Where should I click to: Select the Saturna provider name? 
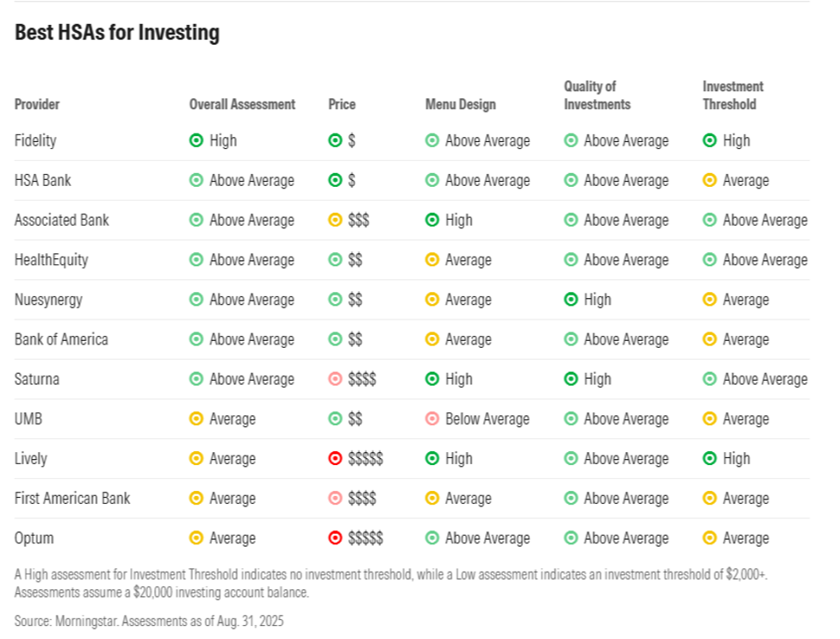point(37,379)
